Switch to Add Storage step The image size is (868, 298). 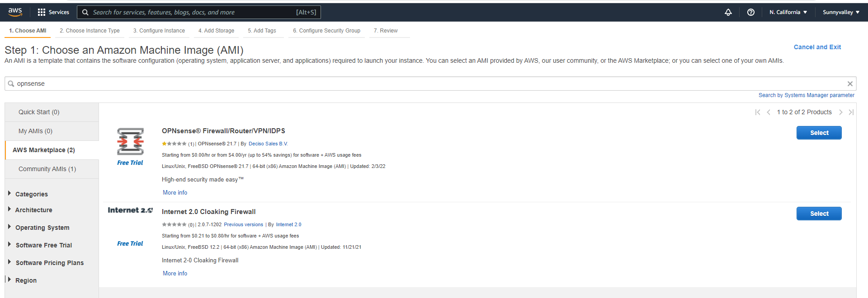point(216,31)
